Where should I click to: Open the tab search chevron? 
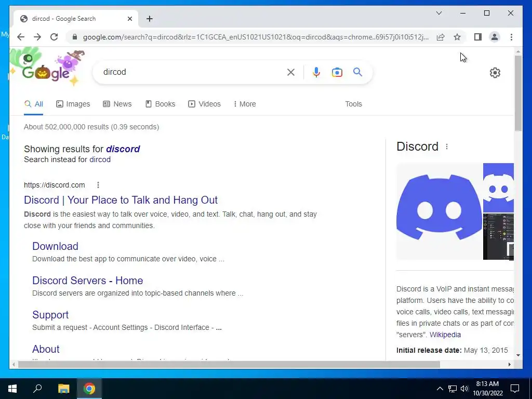(438, 13)
